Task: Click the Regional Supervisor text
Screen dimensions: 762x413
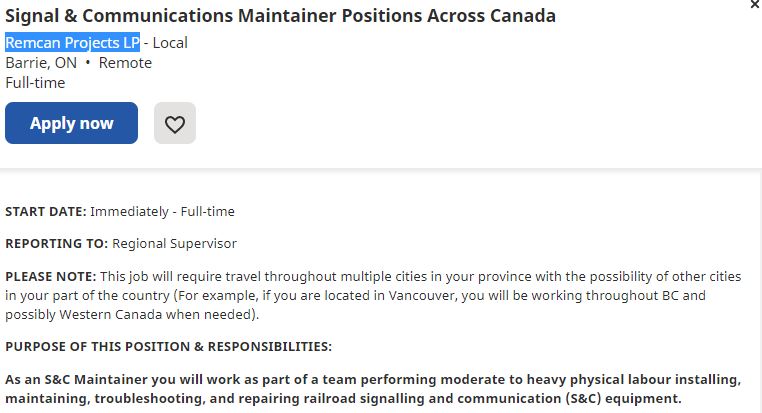Action: click(174, 243)
